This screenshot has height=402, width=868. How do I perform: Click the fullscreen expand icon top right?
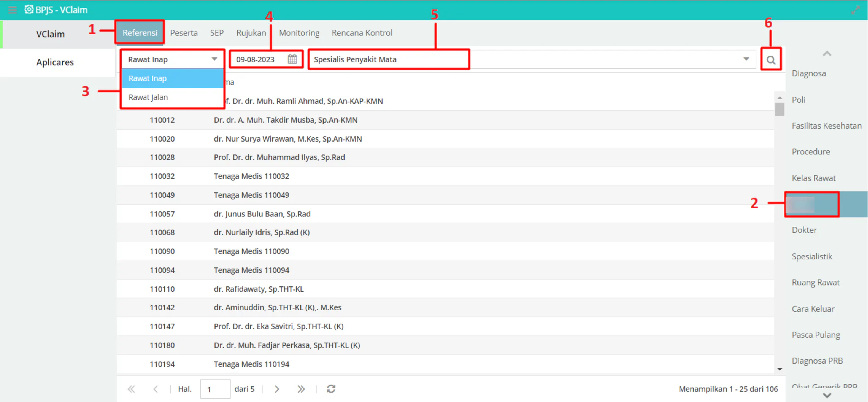(855, 10)
